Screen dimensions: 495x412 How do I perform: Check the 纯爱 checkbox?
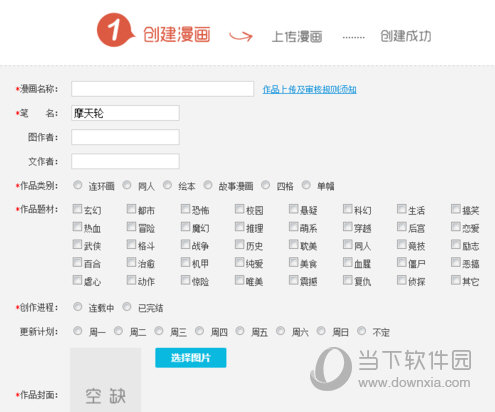[x=239, y=262]
